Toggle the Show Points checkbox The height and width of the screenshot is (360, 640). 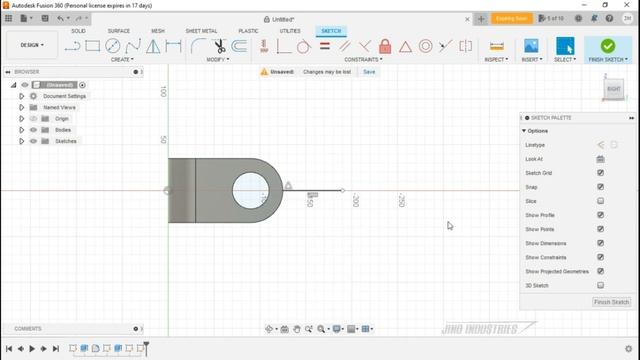600,229
